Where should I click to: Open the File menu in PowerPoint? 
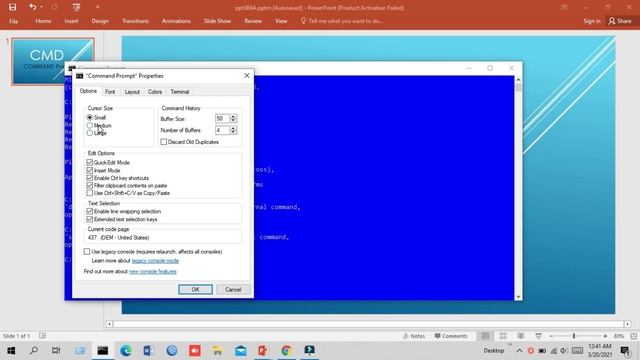[x=13, y=21]
